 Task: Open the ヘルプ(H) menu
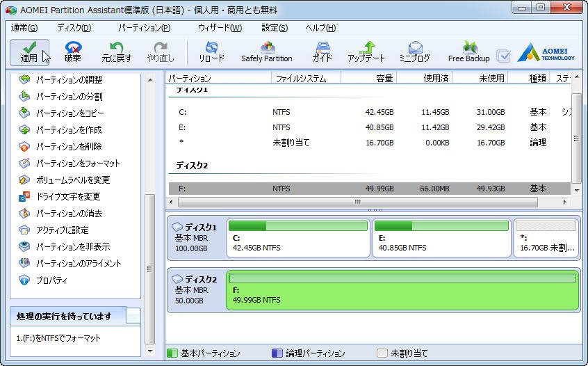click(x=320, y=28)
